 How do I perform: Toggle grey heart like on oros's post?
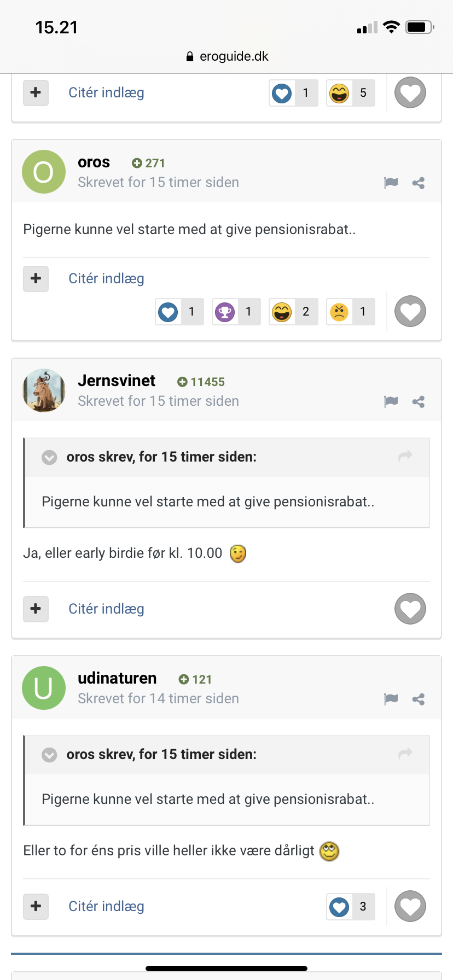(x=410, y=311)
